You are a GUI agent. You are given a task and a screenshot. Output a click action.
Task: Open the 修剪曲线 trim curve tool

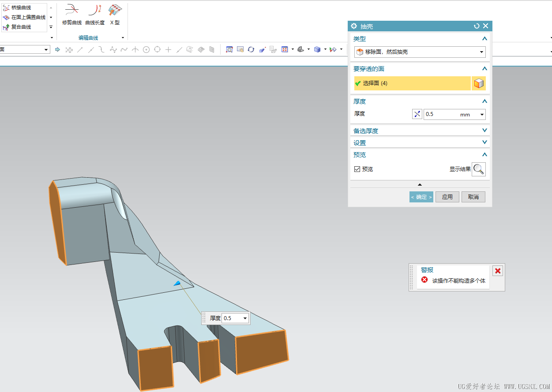point(71,14)
